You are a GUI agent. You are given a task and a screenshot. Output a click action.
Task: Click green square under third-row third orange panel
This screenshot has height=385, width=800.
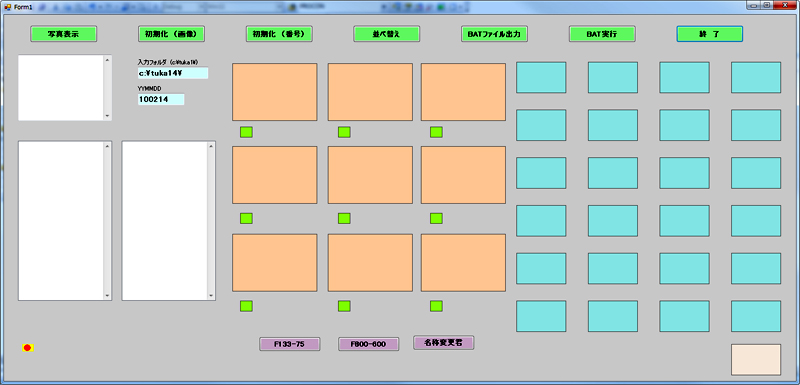(x=436, y=306)
